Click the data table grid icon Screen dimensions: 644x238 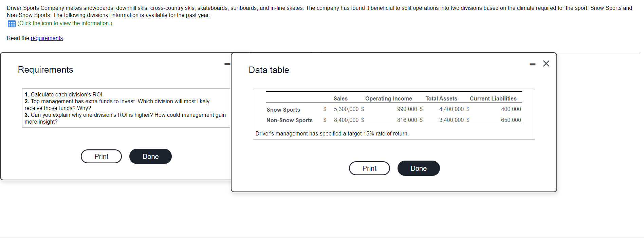click(x=12, y=24)
